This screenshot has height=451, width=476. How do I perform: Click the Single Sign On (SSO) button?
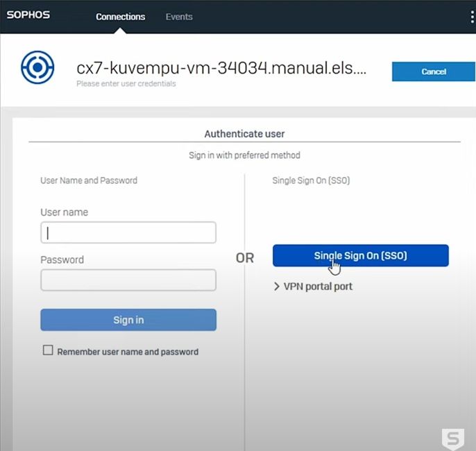click(361, 255)
